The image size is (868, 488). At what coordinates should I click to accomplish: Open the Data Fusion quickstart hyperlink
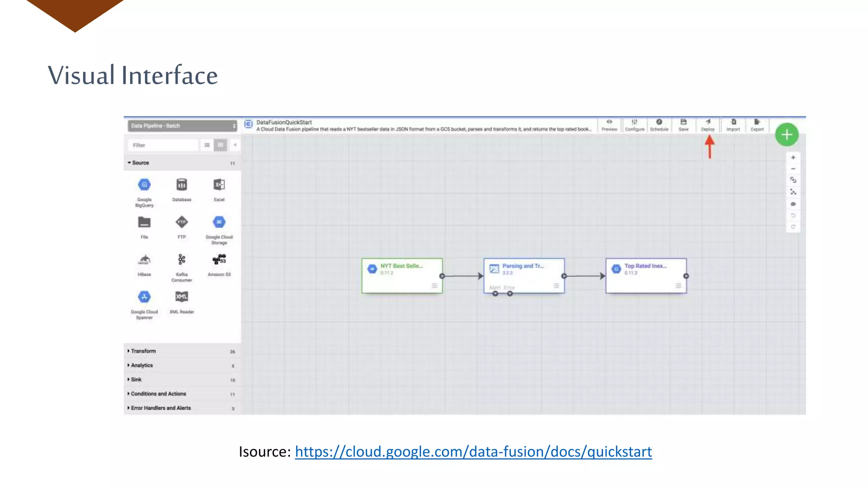point(473,452)
